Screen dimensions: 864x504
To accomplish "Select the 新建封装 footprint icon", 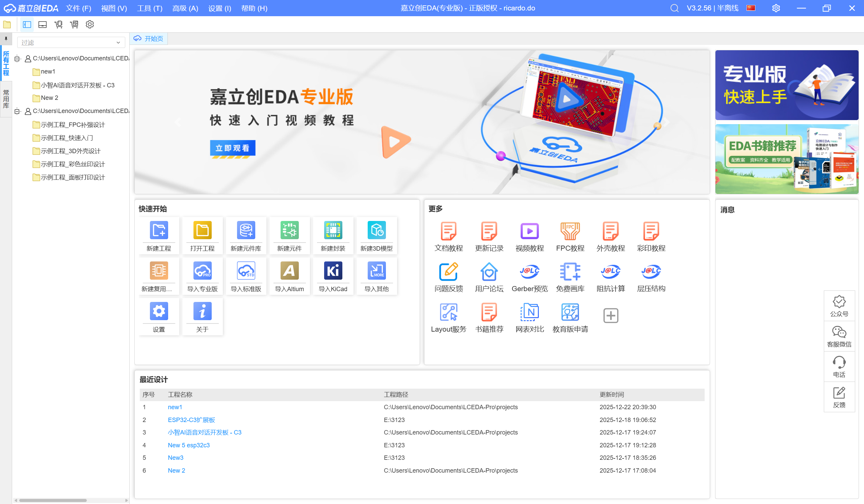I will pos(333,230).
